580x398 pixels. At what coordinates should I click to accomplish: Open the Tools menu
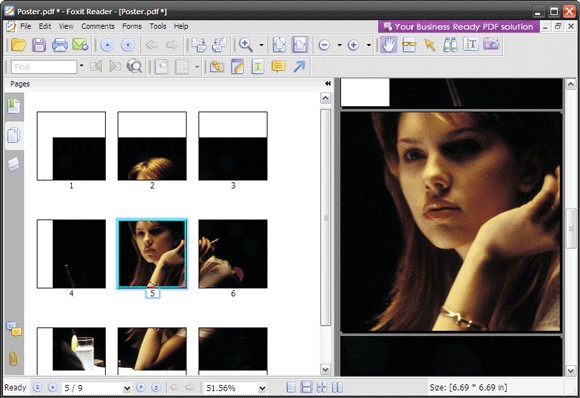[158, 26]
